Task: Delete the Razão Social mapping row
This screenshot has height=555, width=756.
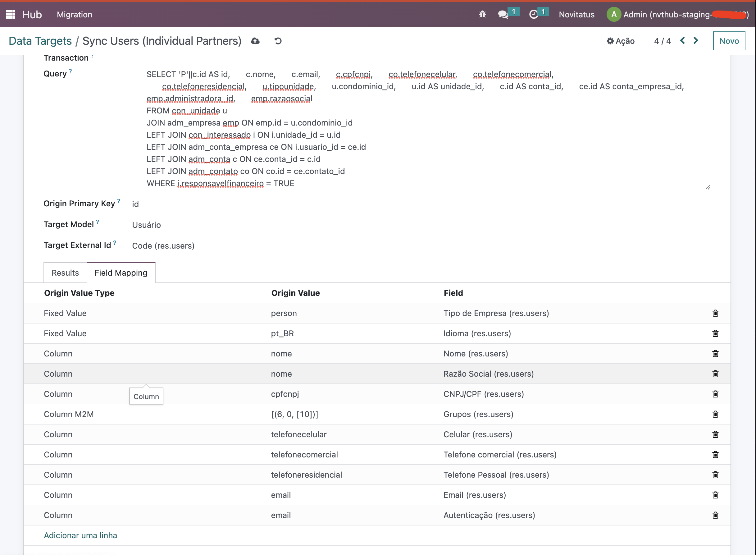Action: point(715,374)
